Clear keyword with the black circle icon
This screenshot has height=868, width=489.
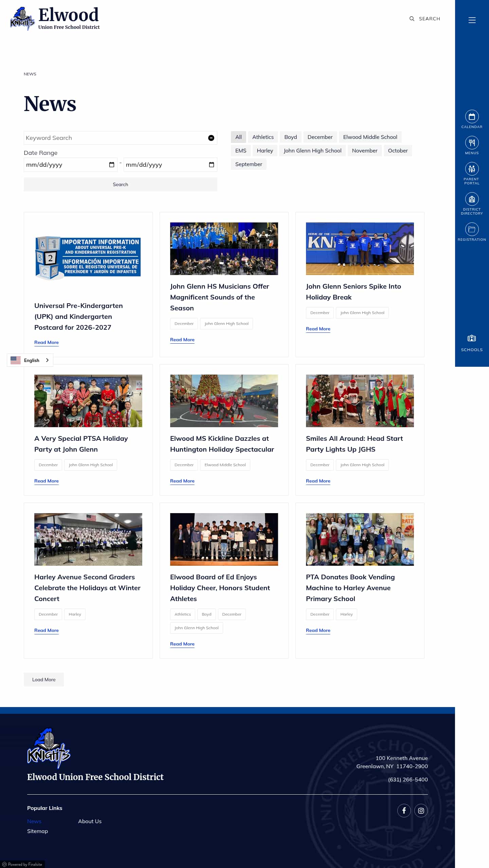[211, 138]
